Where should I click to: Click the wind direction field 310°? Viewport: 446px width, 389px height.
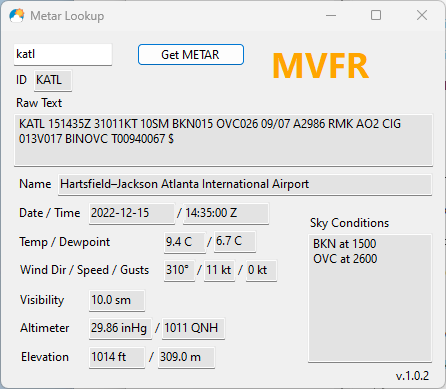(x=179, y=270)
